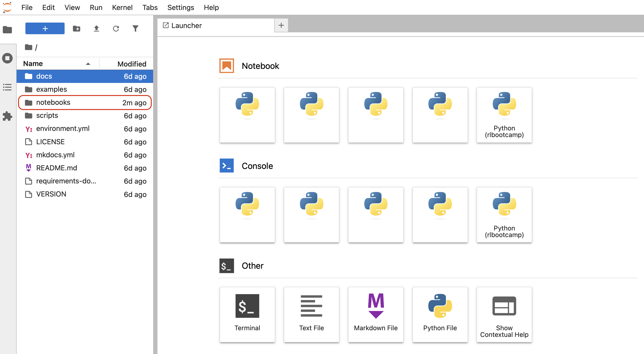
Task: Open the Edit menu
Action: tap(48, 8)
